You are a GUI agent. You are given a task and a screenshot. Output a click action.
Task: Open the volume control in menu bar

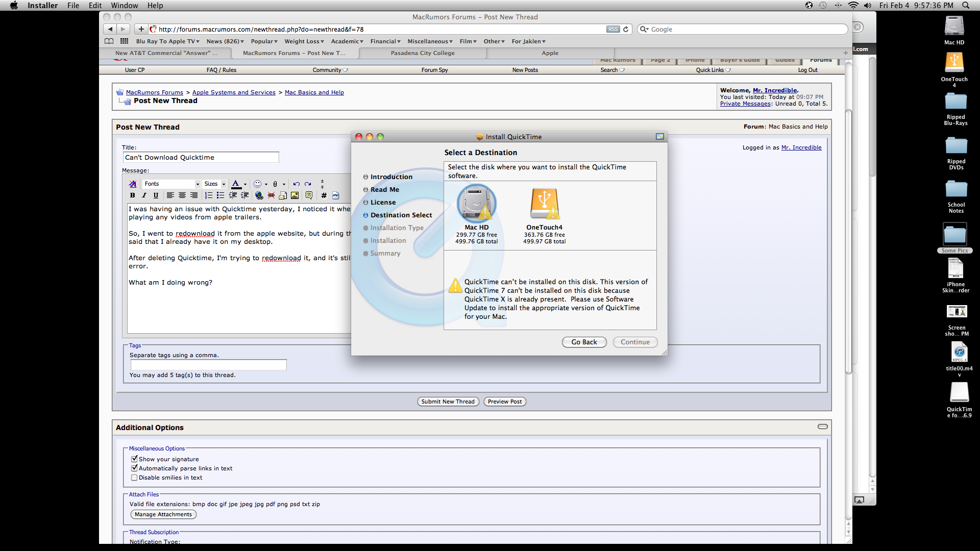click(x=868, y=5)
